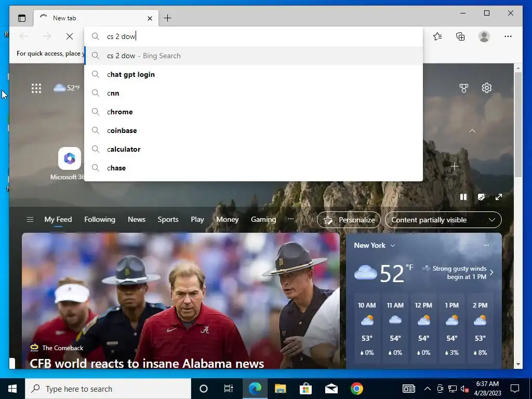Open Microsoft Store from taskbar
This screenshot has width=532, height=399.
pyautogui.click(x=305, y=389)
